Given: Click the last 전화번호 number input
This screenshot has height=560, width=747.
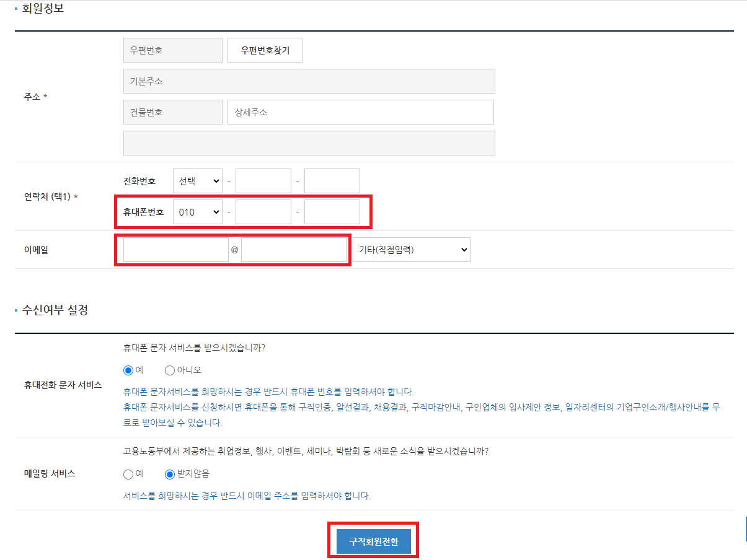Looking at the screenshot, I should pos(332,181).
